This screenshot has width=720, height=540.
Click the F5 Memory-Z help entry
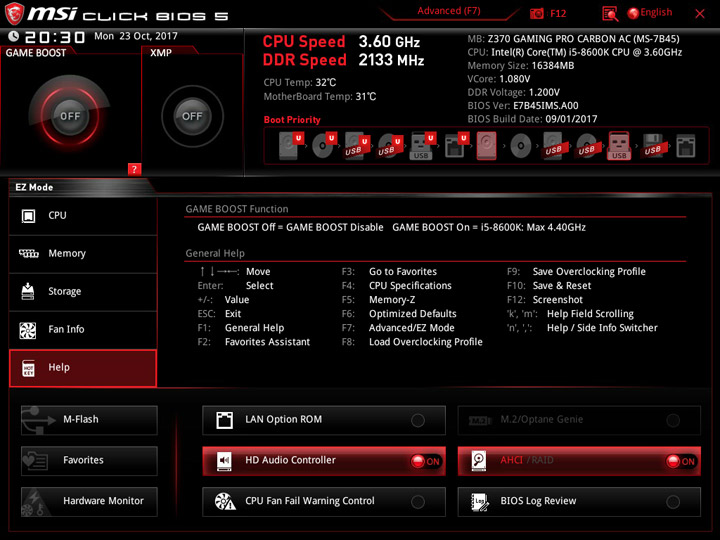pos(378,300)
